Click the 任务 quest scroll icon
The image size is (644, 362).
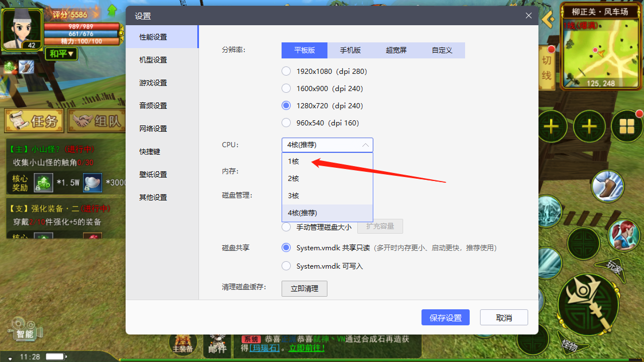click(33, 121)
